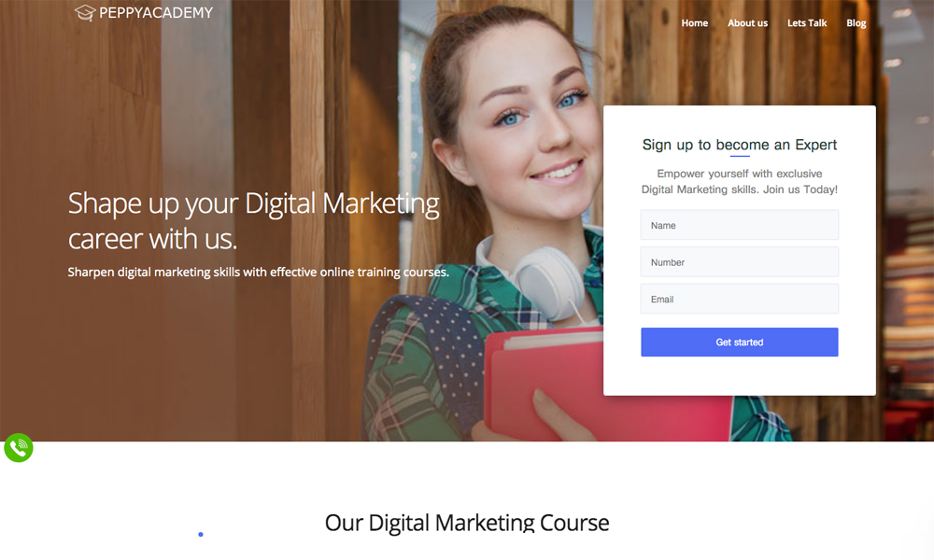Click the 'Shape up your Digital Marketing' headline
934x560 pixels.
[254, 203]
